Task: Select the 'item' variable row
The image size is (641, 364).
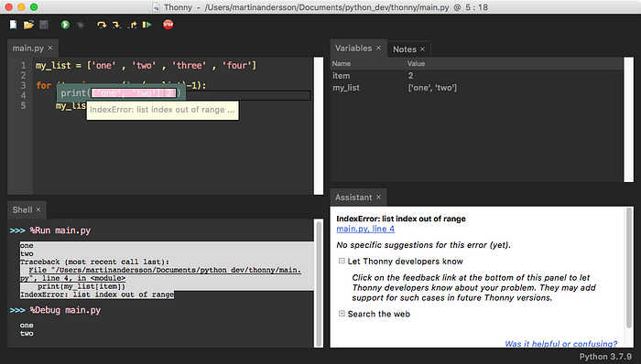Action: coord(477,76)
